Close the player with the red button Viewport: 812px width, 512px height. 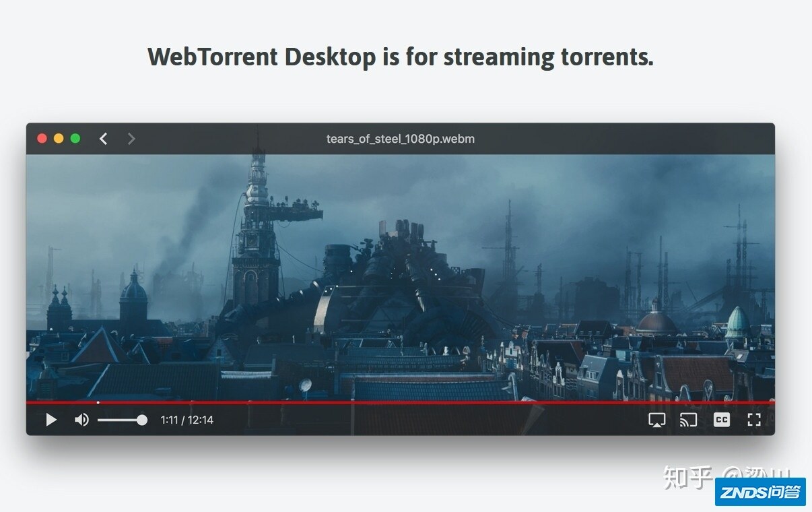pyautogui.click(x=42, y=139)
